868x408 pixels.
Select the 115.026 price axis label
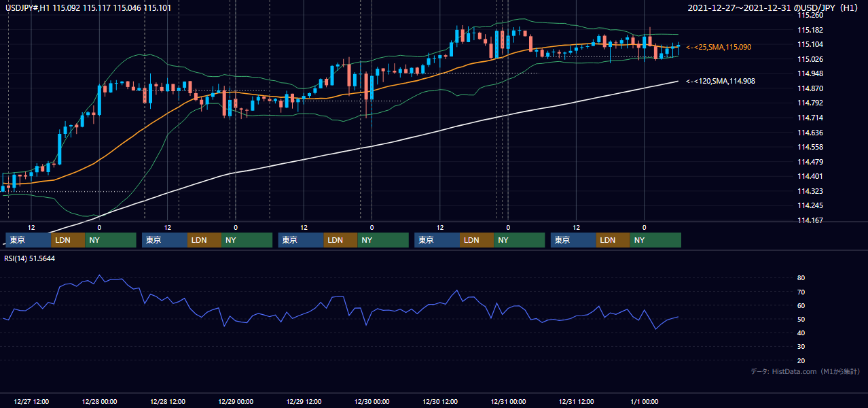tap(809, 59)
